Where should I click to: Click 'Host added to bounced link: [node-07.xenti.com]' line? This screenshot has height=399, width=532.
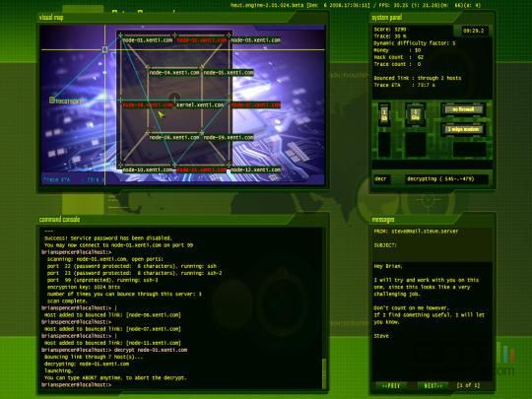(112, 329)
